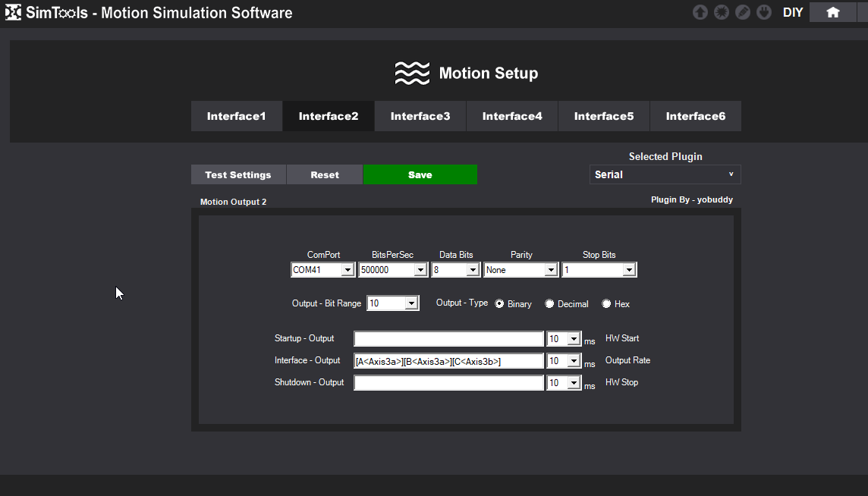Click the power plug status icon
The width and height of the screenshot is (868, 496).
(x=764, y=13)
